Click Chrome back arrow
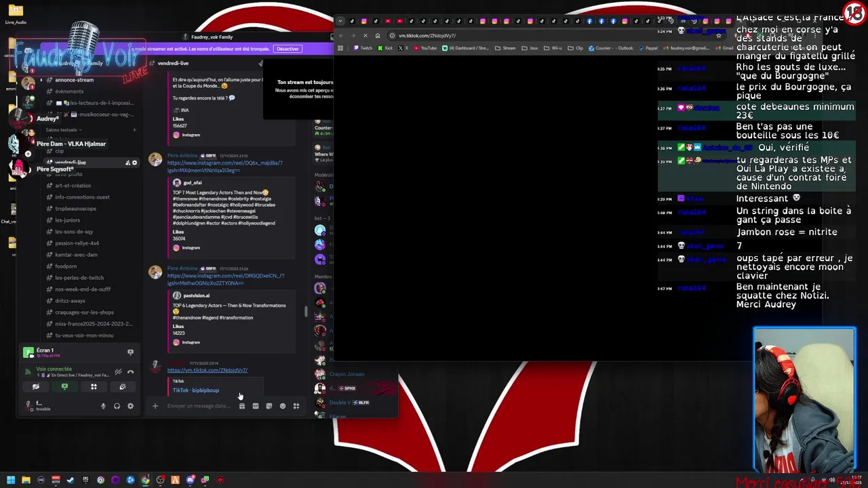This screenshot has height=488, width=868. (341, 35)
